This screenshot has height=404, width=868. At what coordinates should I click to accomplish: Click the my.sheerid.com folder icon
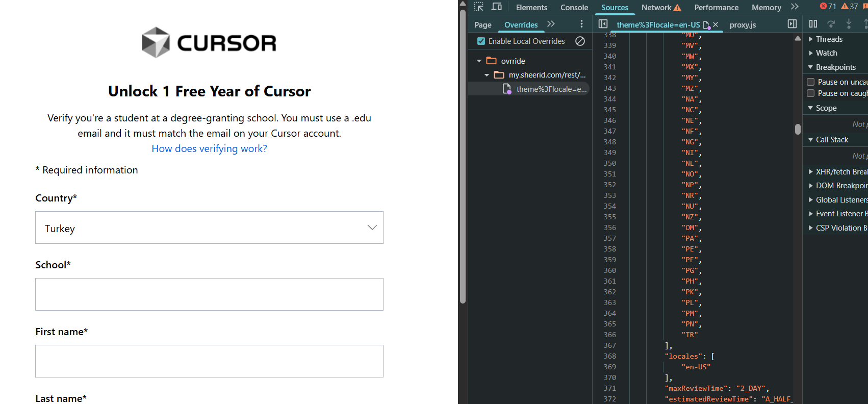(499, 75)
